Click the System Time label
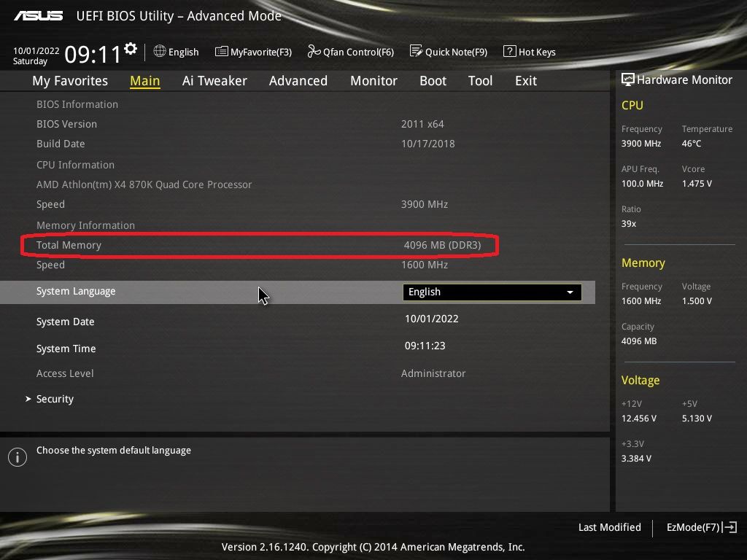The image size is (747, 560). coord(66,349)
